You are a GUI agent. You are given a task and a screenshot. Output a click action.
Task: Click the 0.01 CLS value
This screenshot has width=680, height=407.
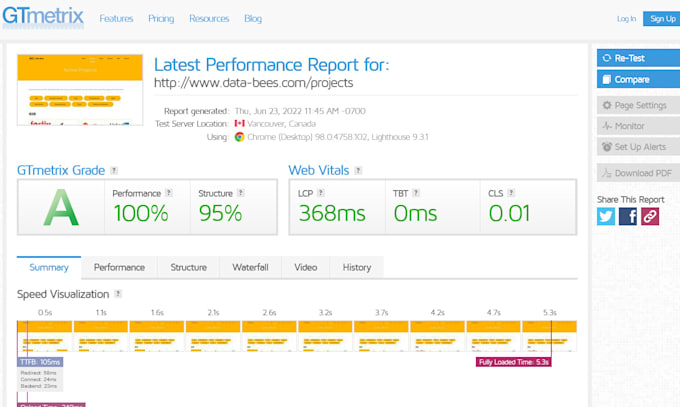pyautogui.click(x=510, y=213)
